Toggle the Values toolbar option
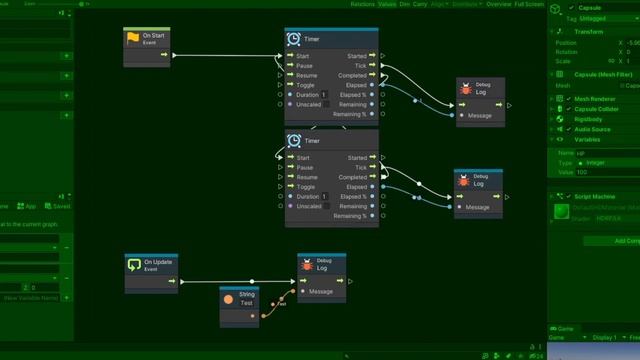640x360 pixels. pos(387,4)
